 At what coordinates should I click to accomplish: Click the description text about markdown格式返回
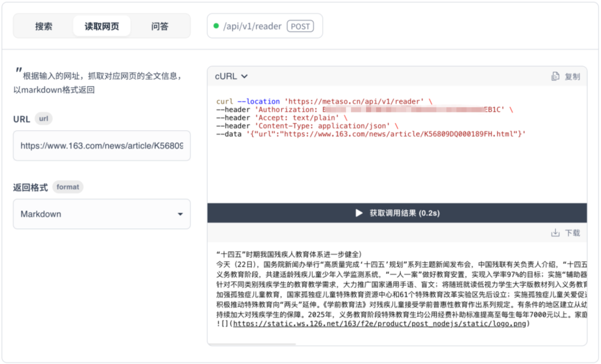[98, 83]
